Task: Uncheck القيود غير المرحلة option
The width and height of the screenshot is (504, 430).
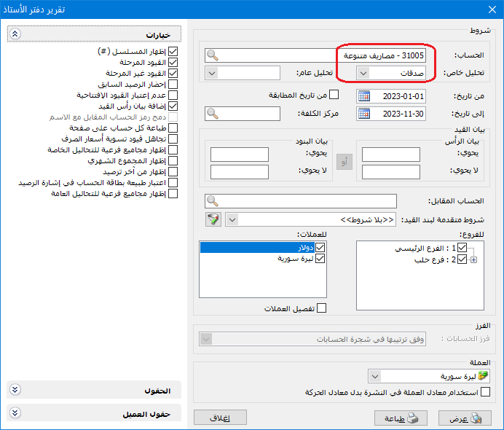Action: click(173, 74)
